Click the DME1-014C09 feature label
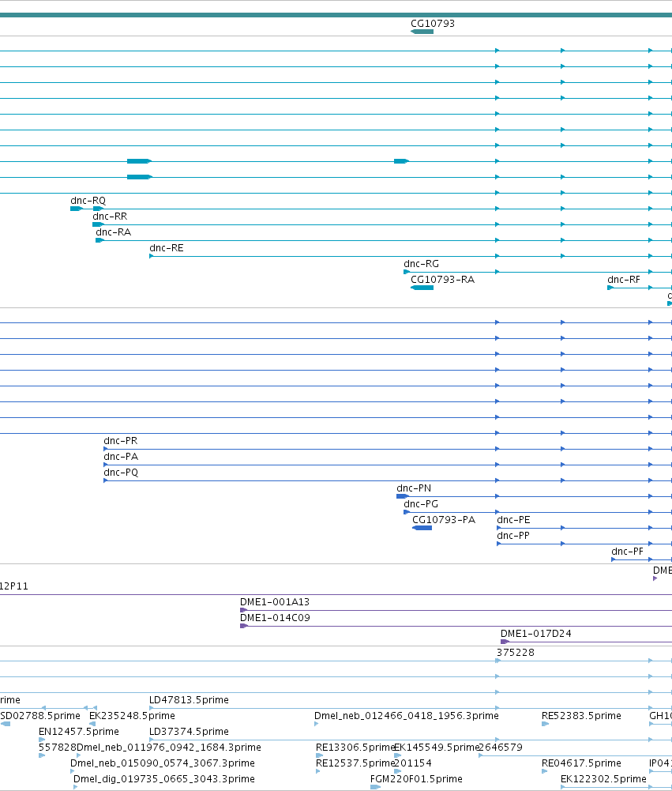The height and width of the screenshot is (791, 672). click(x=275, y=618)
